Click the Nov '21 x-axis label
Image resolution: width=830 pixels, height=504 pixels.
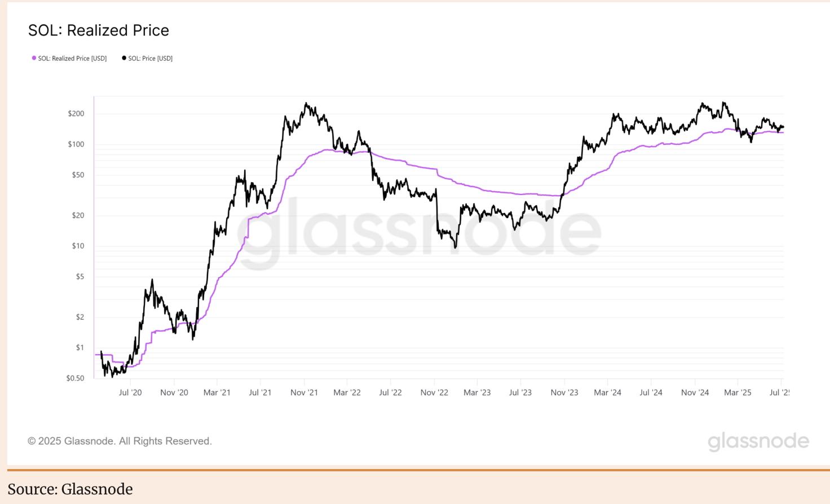(304, 392)
